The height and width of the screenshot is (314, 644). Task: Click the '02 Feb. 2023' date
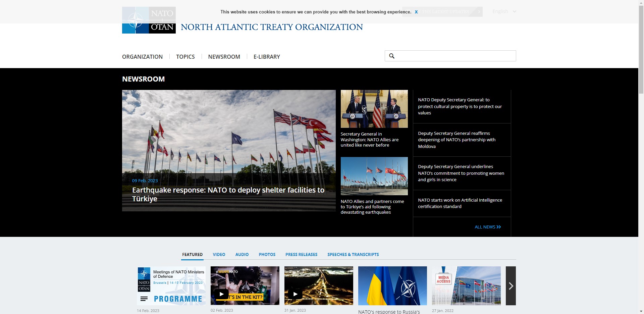pyautogui.click(x=222, y=310)
